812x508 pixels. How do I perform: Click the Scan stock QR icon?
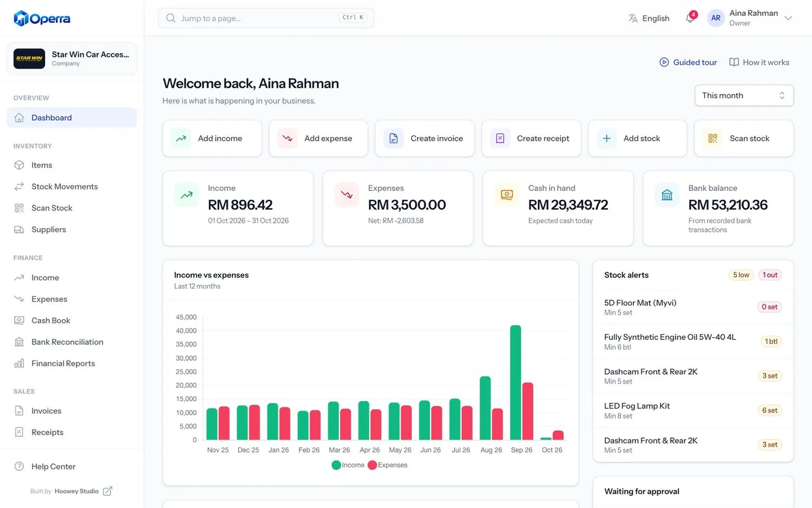click(713, 138)
